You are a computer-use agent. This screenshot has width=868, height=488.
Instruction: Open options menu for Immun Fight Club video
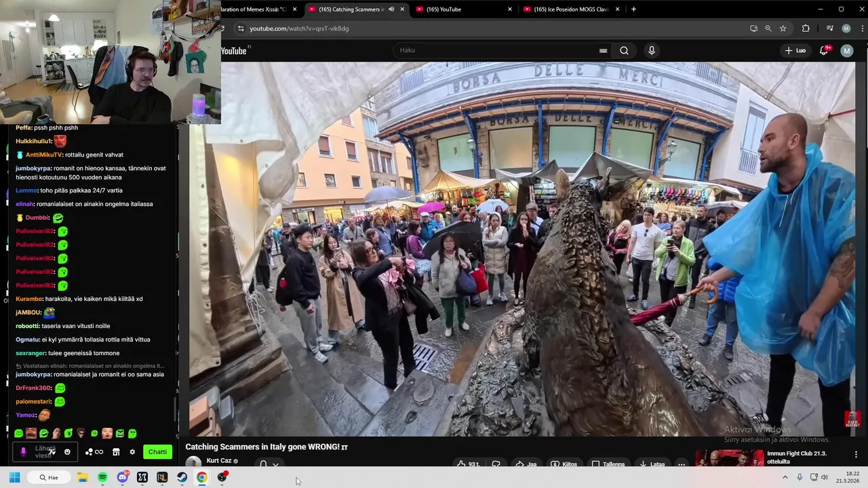(x=856, y=454)
